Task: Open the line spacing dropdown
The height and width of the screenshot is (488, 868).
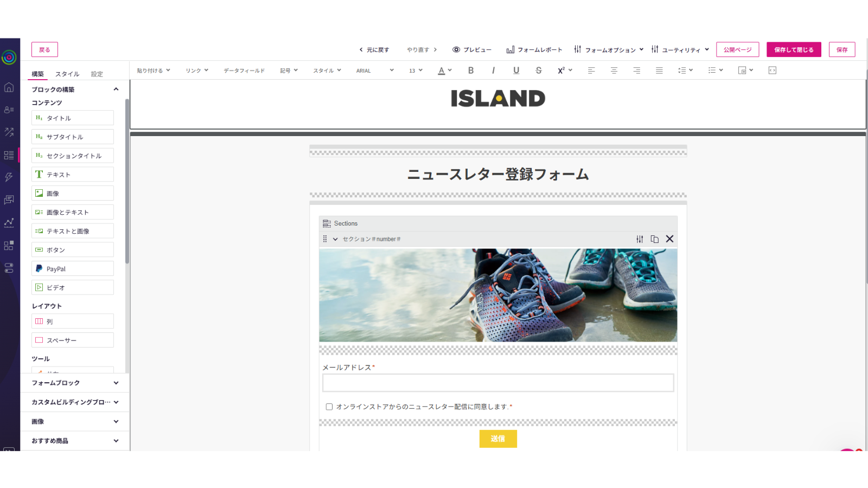Action: click(x=685, y=70)
